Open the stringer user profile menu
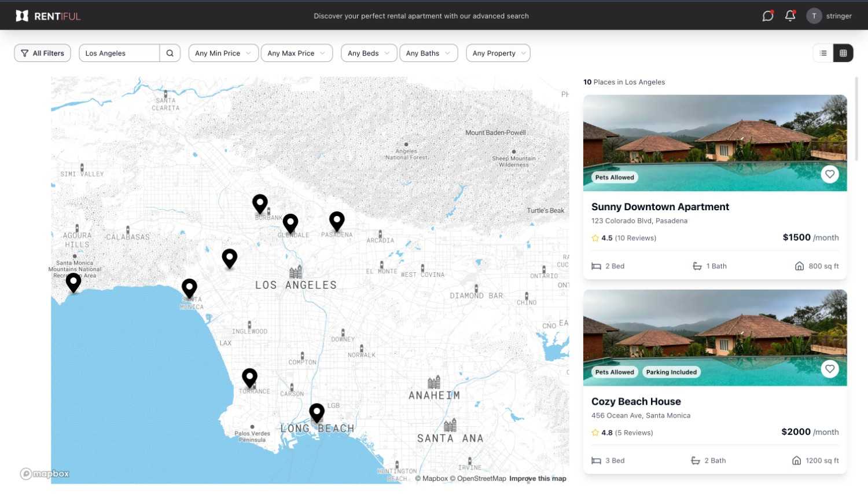868x494 pixels. coord(829,16)
